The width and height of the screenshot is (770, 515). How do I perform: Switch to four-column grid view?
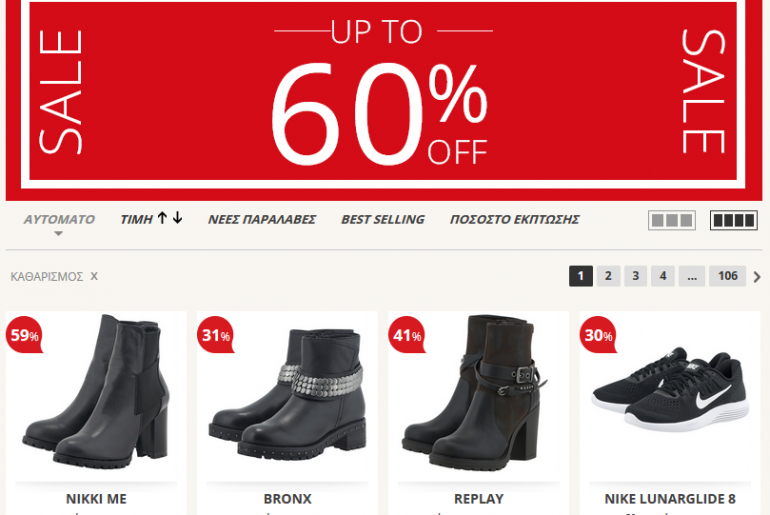[x=734, y=220]
